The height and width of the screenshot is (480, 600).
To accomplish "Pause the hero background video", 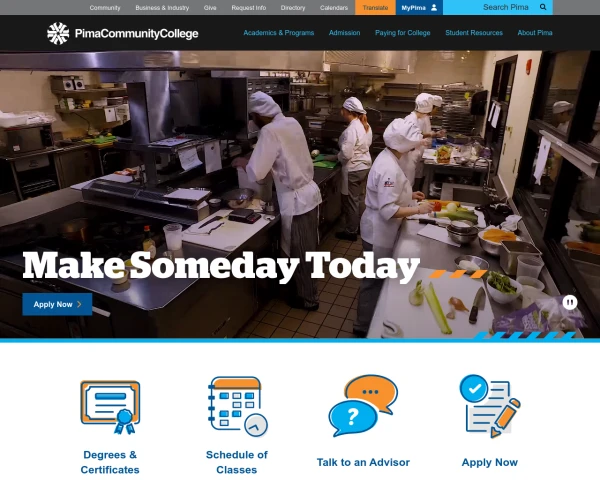I will (570, 302).
